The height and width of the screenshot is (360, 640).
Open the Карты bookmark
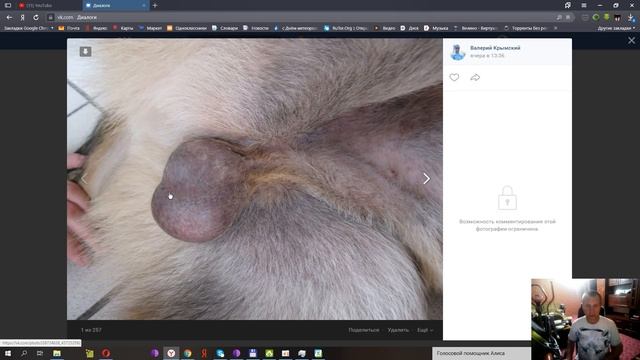pyautogui.click(x=123, y=28)
